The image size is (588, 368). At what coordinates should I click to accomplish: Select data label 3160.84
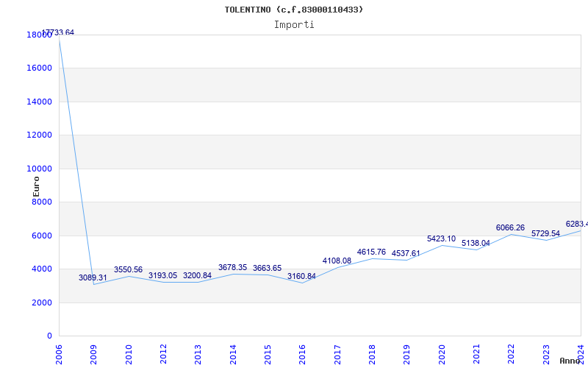point(301,277)
